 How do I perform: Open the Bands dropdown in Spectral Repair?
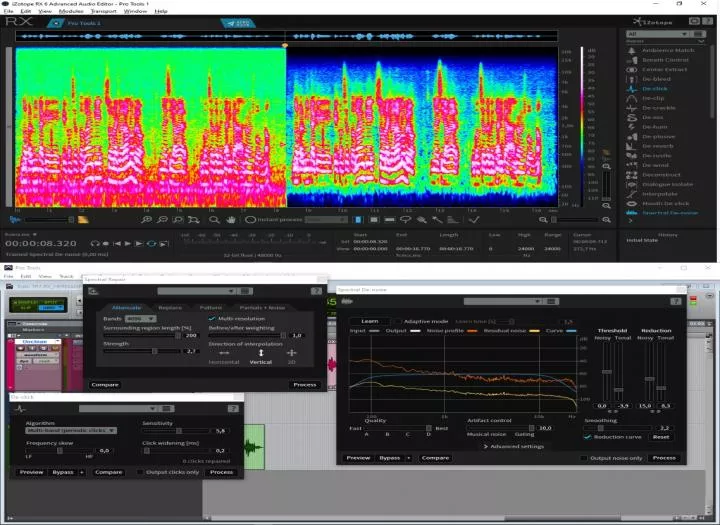pos(141,318)
